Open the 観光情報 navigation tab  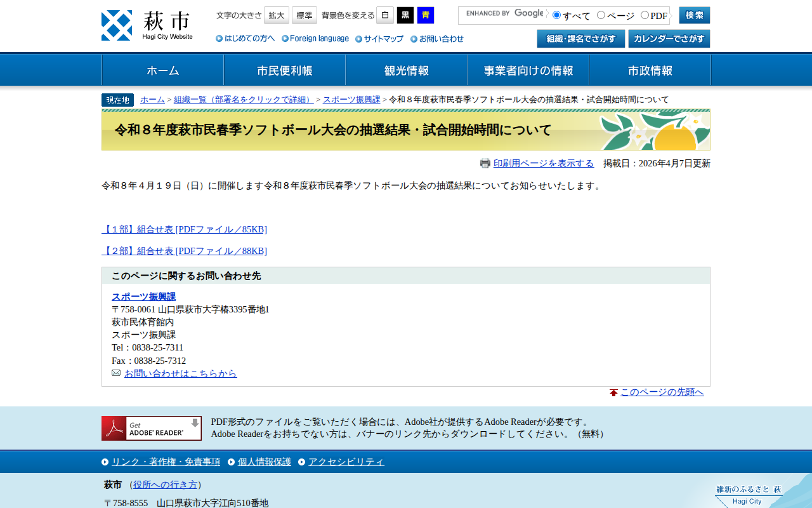[407, 70]
